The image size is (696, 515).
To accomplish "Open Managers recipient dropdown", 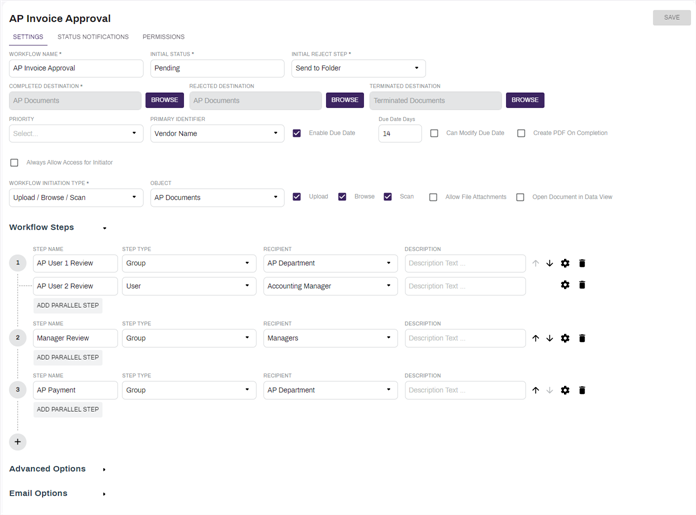I will (330, 338).
